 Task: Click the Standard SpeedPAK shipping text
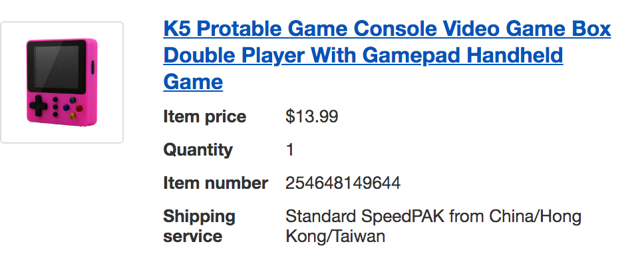point(365,216)
